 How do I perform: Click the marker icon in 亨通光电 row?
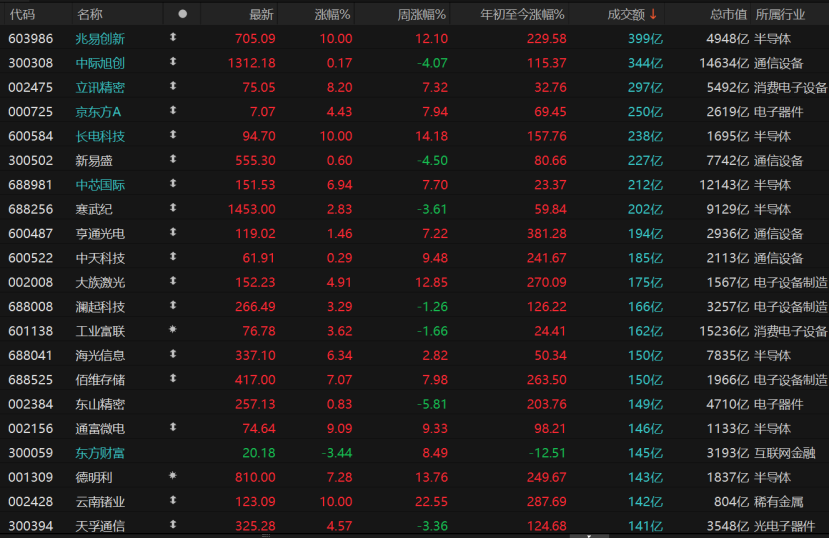pos(173,232)
